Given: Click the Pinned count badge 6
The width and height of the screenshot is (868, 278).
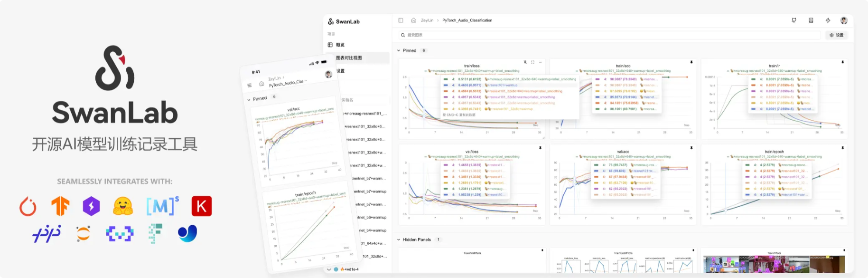Looking at the screenshot, I should 424,50.
